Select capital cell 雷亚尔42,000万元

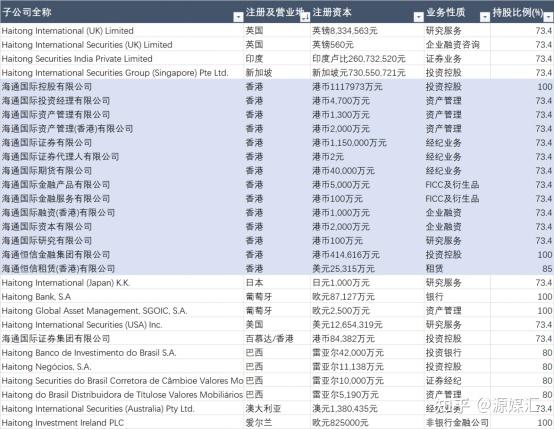tap(367, 353)
